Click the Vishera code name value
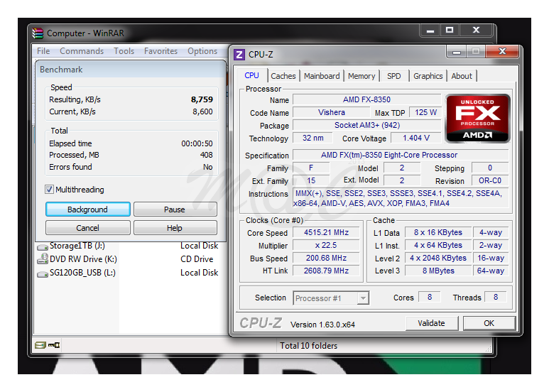Image resolution: width=549 pixels, height=392 pixels. coord(331,112)
